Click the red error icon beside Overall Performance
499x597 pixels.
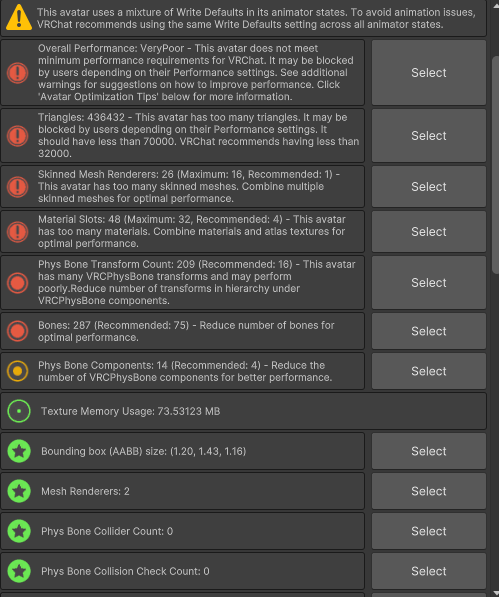[x=18, y=72]
